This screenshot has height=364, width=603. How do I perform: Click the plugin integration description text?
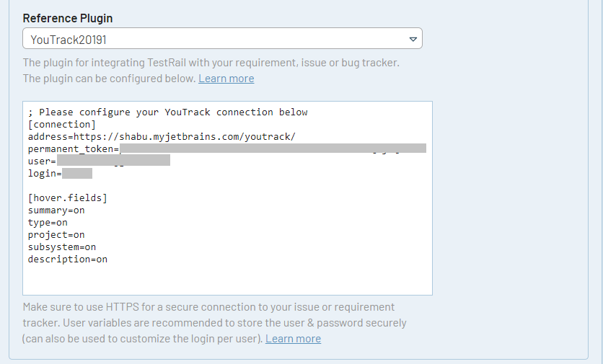[x=211, y=63]
